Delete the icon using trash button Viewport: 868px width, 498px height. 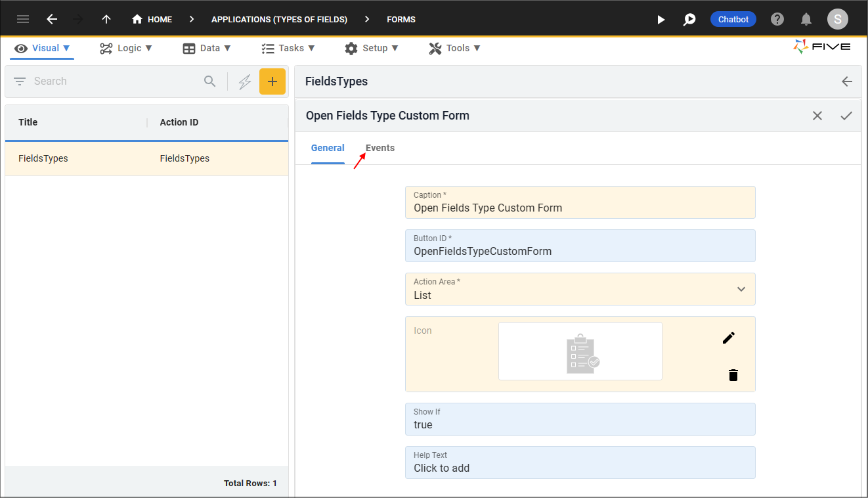click(x=733, y=375)
